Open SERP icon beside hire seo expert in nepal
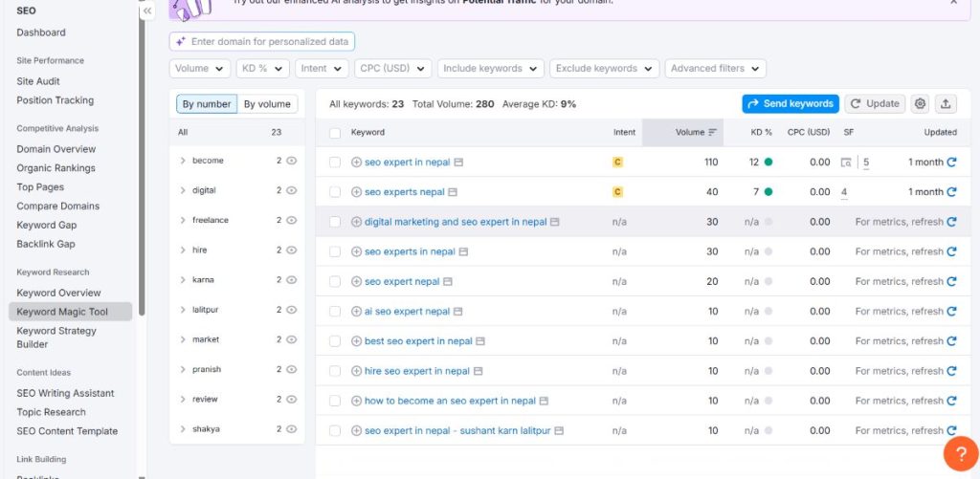 click(x=479, y=371)
